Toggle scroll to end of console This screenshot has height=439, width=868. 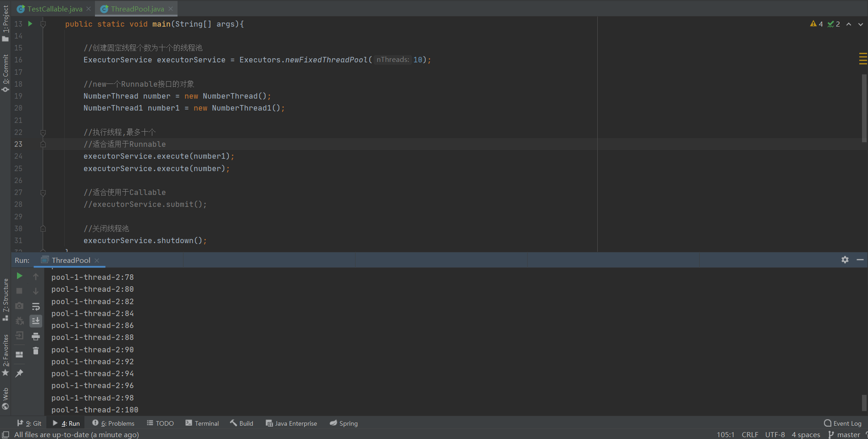point(36,321)
